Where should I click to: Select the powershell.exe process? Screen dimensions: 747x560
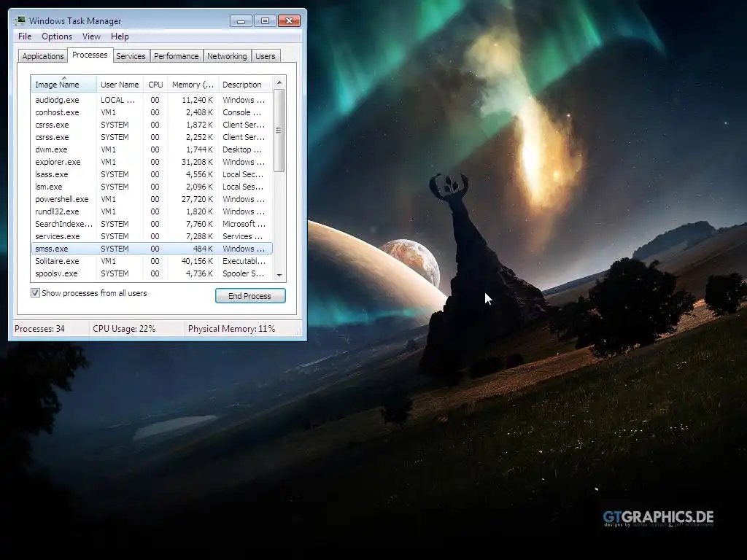point(152,199)
